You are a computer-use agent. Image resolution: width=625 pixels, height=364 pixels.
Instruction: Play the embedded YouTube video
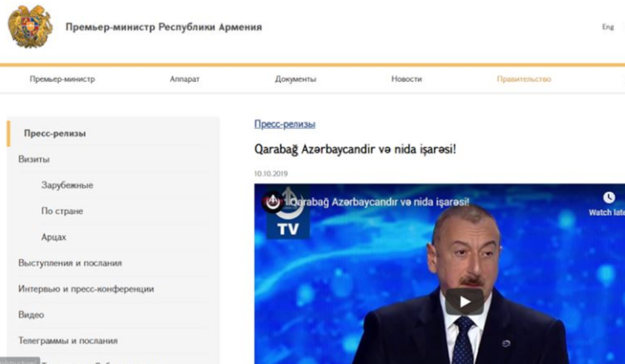pos(464,302)
